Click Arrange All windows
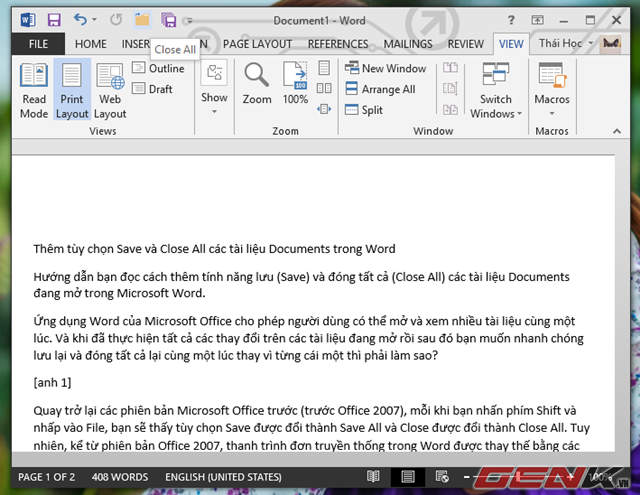640x495 pixels. (x=379, y=89)
